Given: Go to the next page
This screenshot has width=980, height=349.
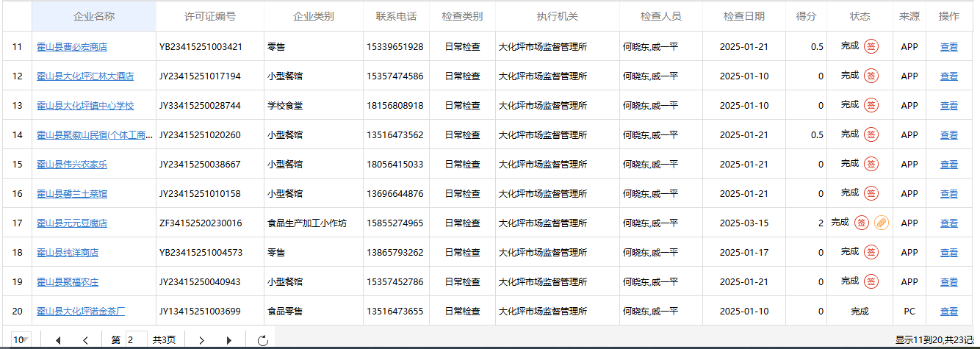Looking at the screenshot, I should click(201, 340).
